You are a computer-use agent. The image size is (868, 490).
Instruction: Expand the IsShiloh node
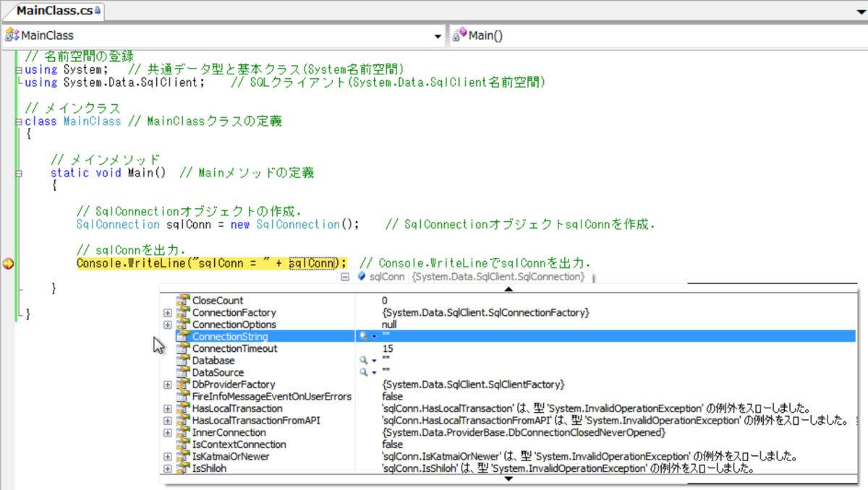click(x=168, y=468)
